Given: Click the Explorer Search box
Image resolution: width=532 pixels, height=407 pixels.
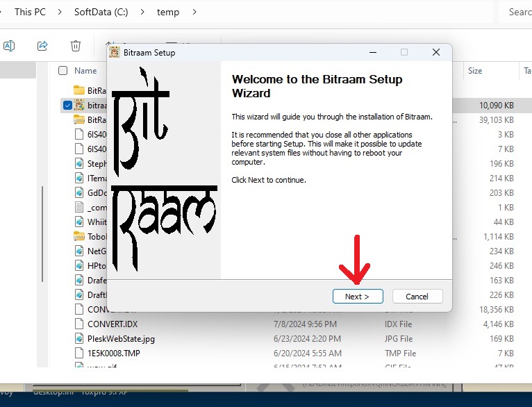Looking at the screenshot, I should click(515, 12).
